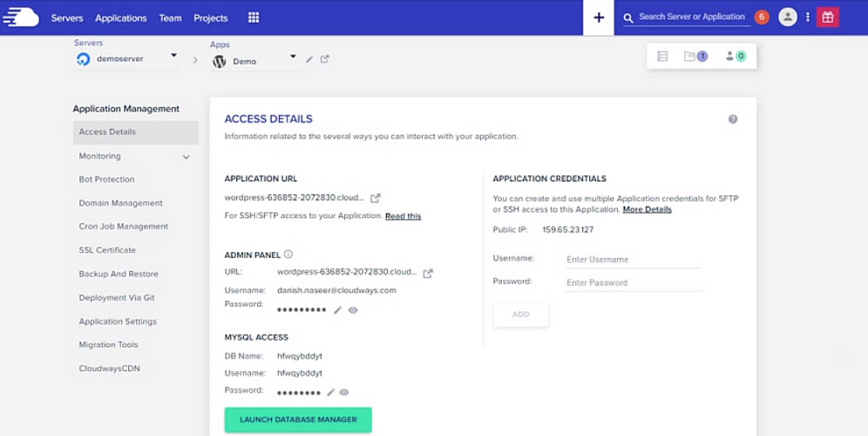Image resolution: width=868 pixels, height=436 pixels.
Task: Select CloudwaysCDN in sidebar
Action: (x=110, y=368)
